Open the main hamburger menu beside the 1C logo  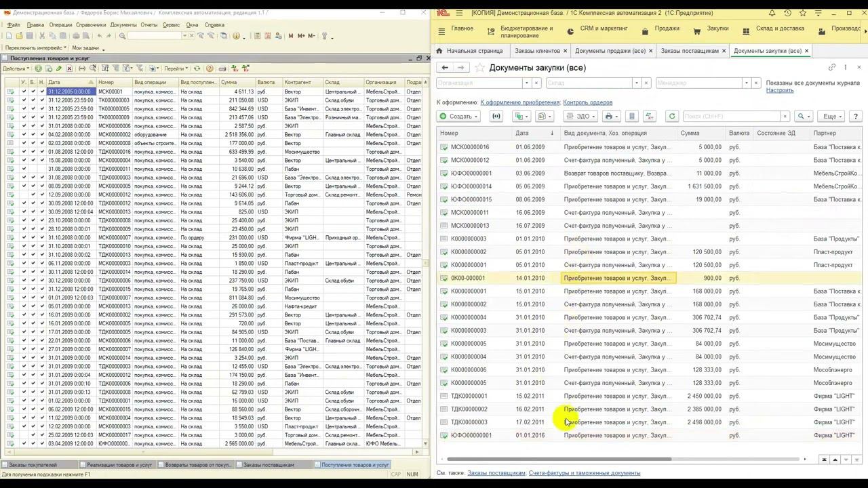[459, 13]
